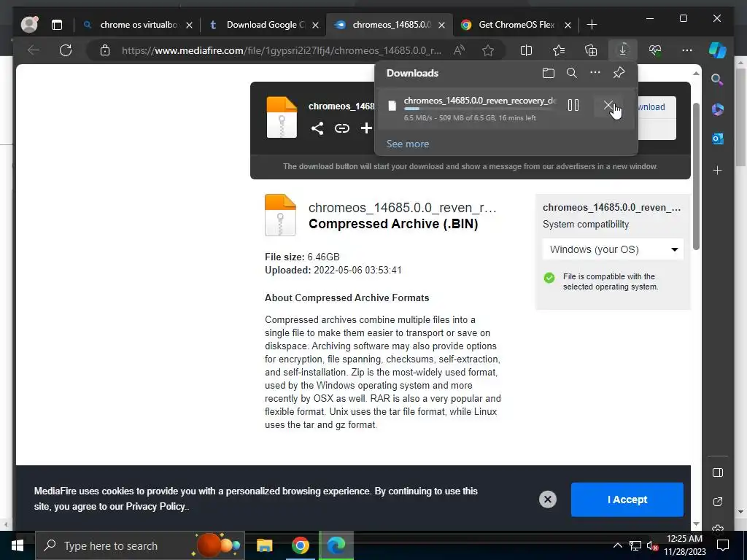This screenshot has width=747, height=560.
Task: Open Outlook sidebar icon
Action: click(x=718, y=139)
